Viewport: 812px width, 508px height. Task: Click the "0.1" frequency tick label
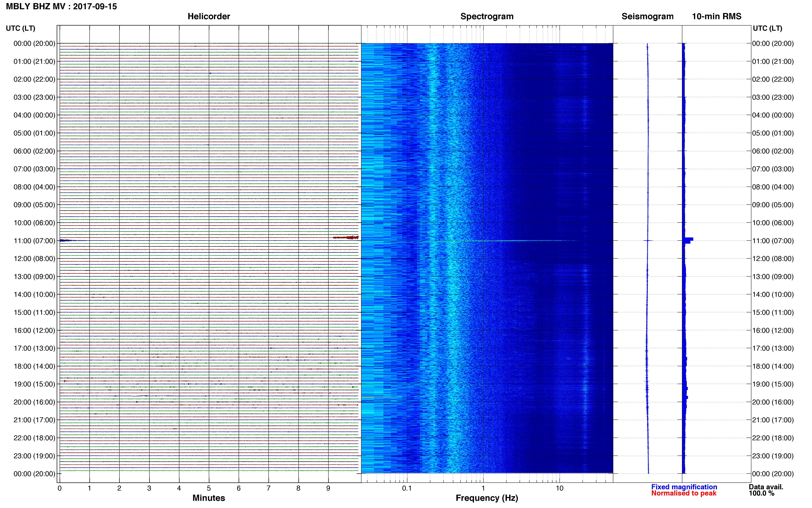point(407,488)
